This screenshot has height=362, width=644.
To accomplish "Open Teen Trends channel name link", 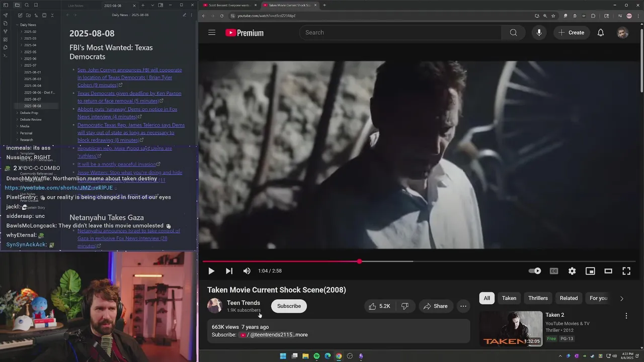I will [244, 303].
